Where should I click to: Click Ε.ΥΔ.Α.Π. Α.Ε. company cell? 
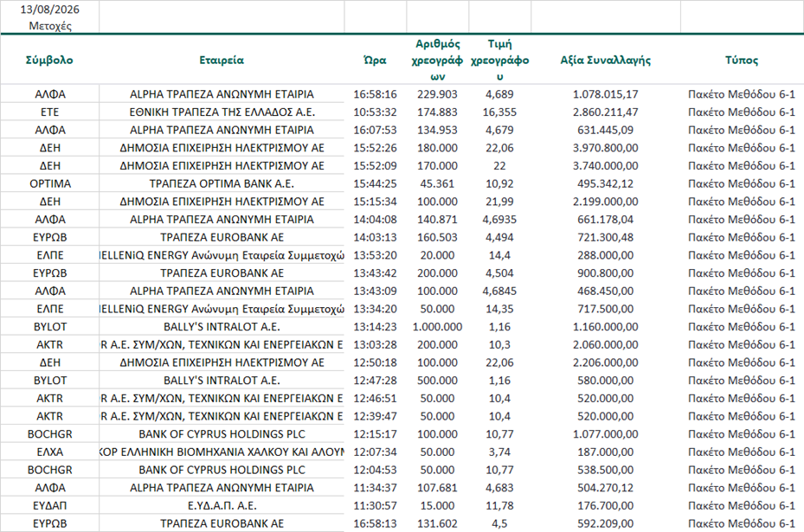point(222,506)
